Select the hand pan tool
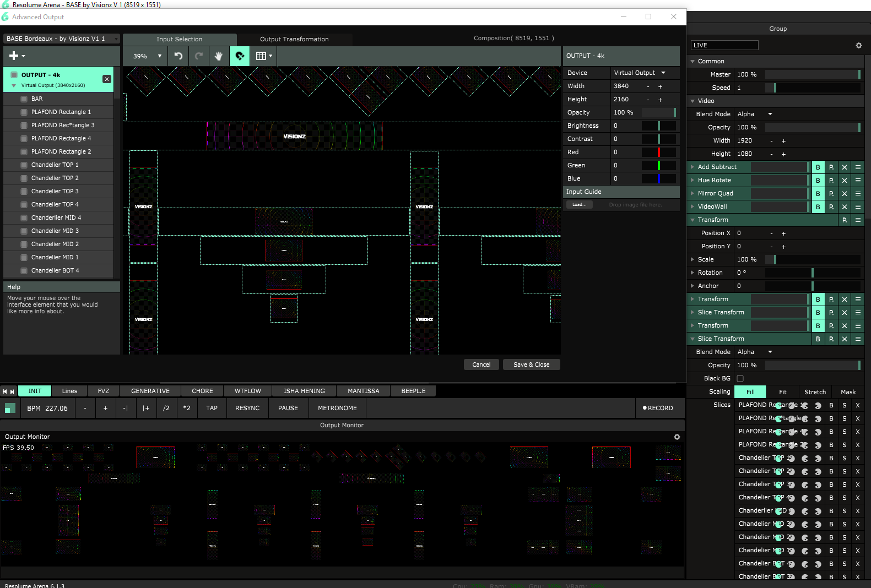The image size is (871, 588). [219, 56]
